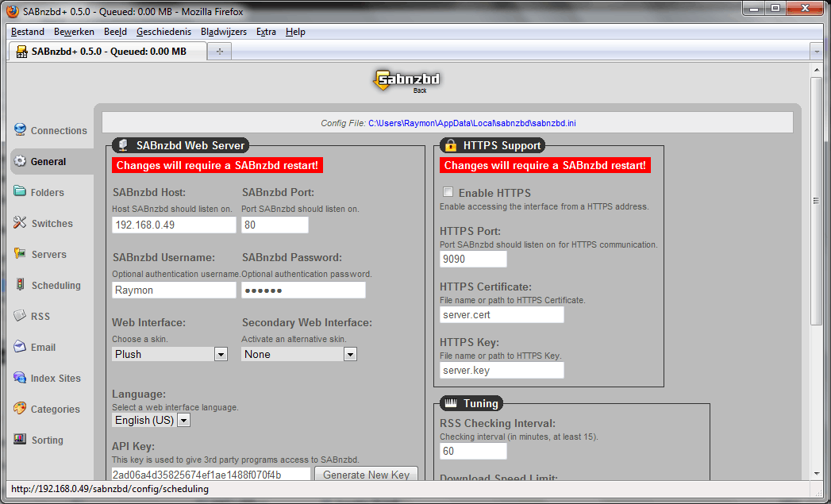831x504 pixels.
Task: Click the SABnzbd tab favicon
Action: click(21, 52)
